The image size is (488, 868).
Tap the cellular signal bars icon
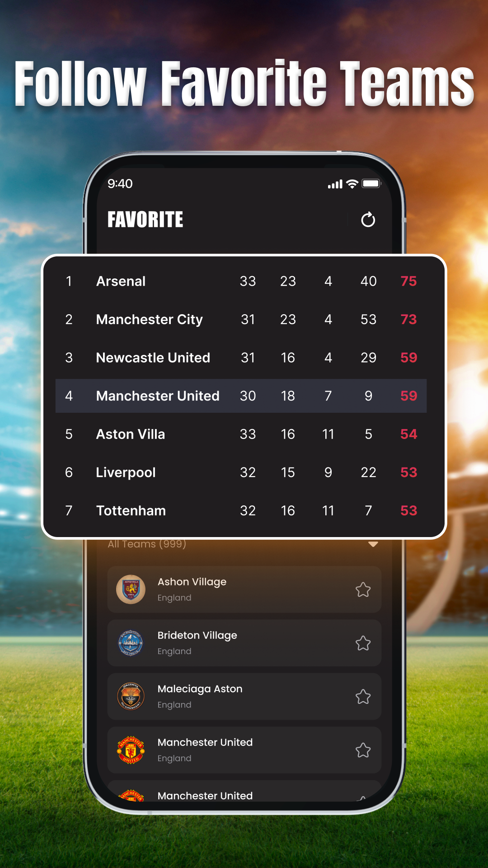(335, 184)
